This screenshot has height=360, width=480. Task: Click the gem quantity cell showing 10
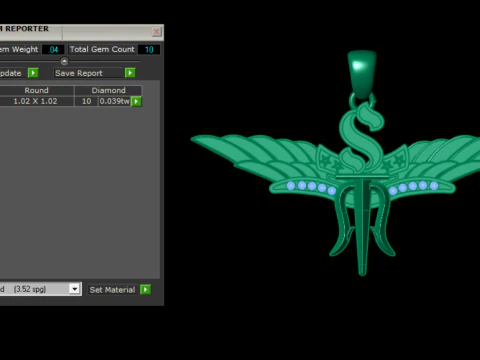point(86,101)
